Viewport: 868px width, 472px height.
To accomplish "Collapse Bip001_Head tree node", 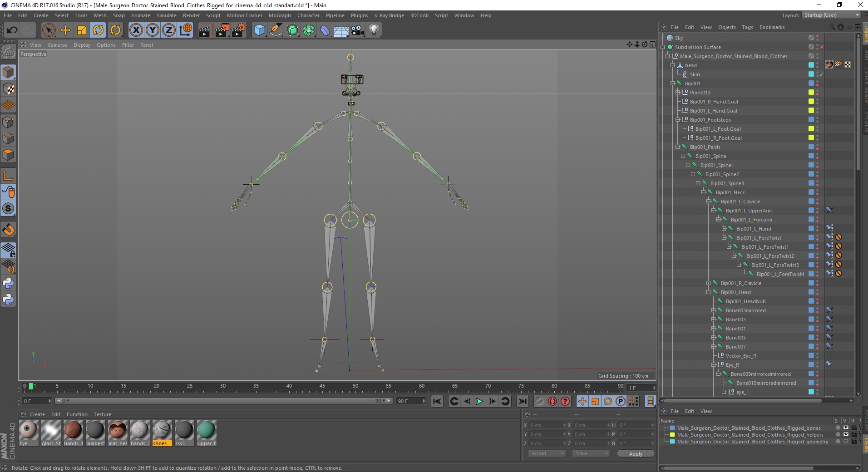I will pos(708,292).
